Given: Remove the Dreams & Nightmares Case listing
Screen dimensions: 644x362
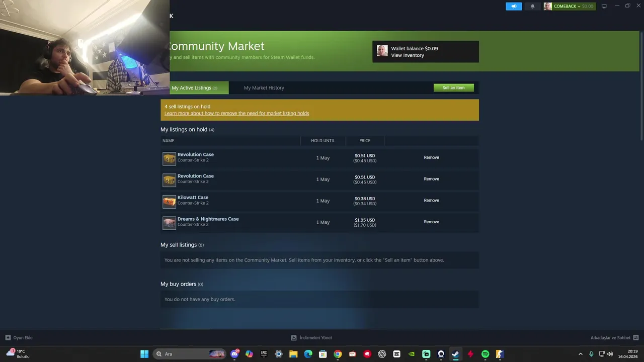Looking at the screenshot, I should (x=431, y=222).
